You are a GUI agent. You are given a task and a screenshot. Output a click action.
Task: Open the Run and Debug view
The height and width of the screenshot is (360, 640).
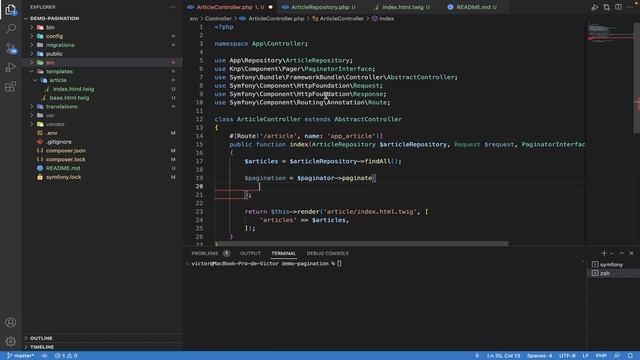click(11, 67)
